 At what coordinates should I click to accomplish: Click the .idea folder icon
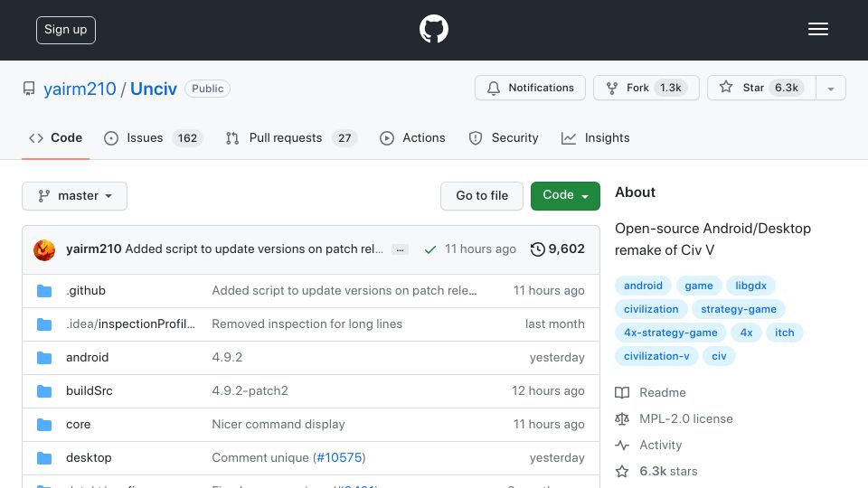tap(44, 324)
